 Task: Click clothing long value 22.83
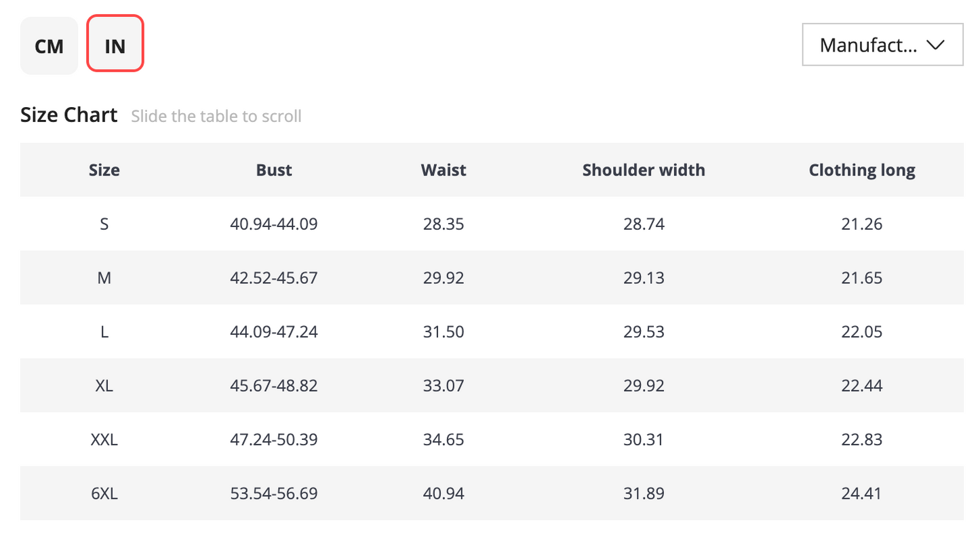coord(862,440)
